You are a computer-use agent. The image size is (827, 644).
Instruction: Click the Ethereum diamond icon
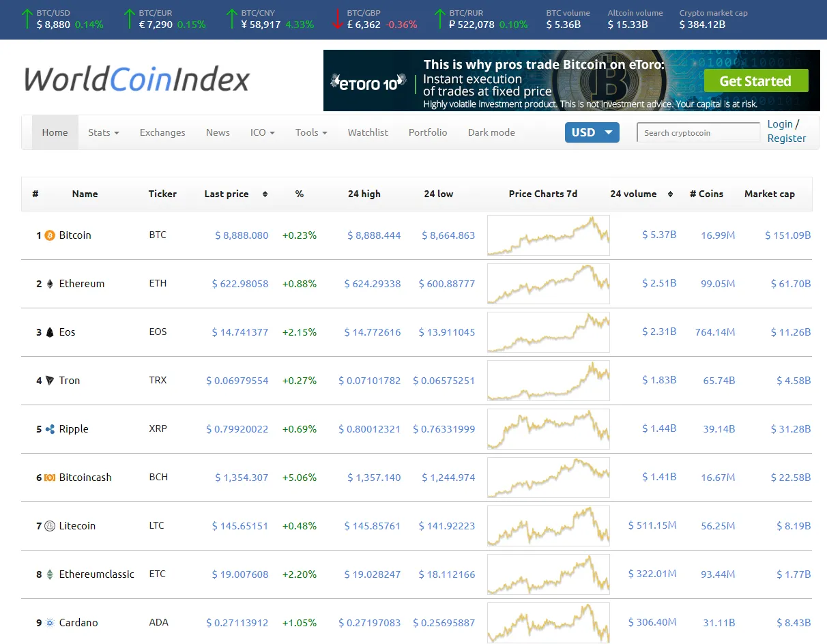pos(49,284)
